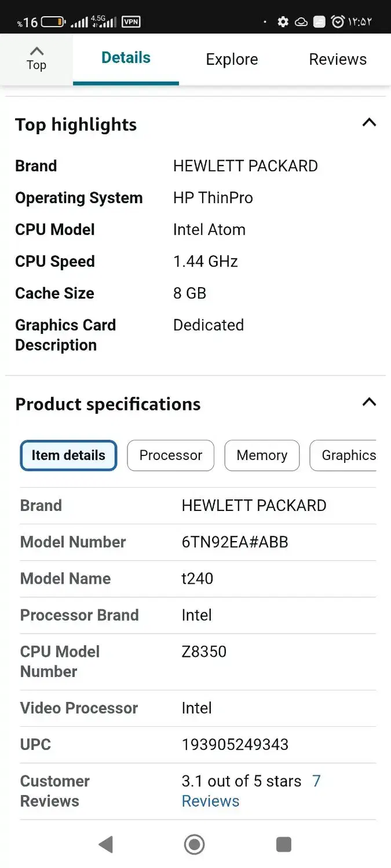The height and width of the screenshot is (868, 391).
Task: Switch to the Details tab
Action: pos(126,58)
